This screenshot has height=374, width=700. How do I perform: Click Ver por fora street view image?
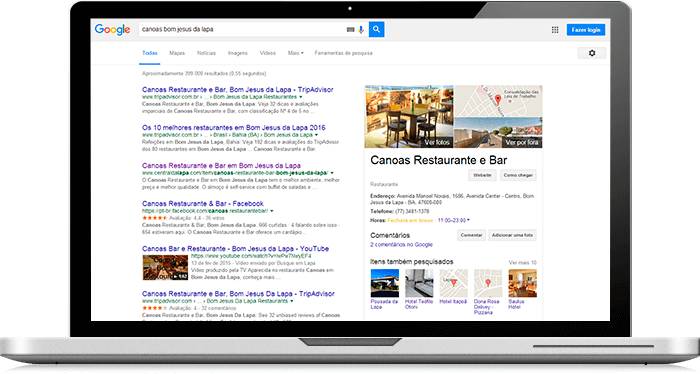click(x=498, y=133)
